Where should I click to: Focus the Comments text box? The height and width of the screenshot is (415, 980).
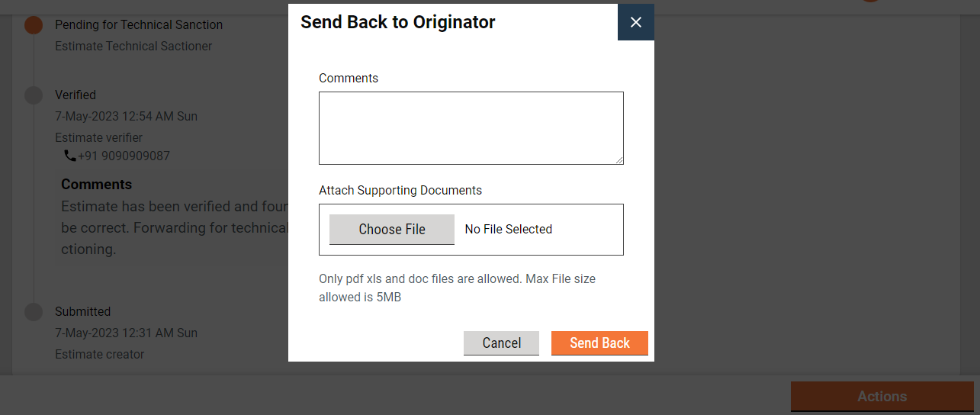pyautogui.click(x=471, y=127)
